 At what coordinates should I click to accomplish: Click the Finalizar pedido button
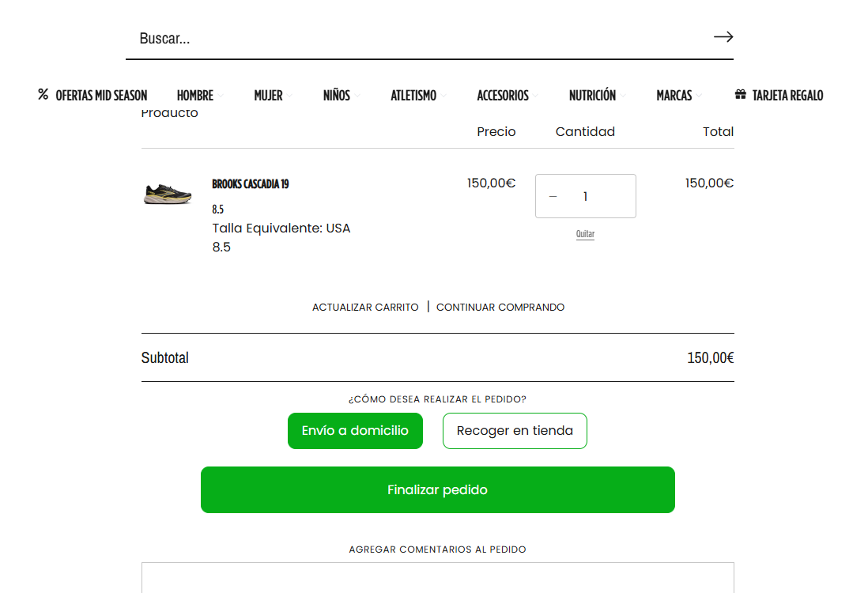click(x=437, y=490)
